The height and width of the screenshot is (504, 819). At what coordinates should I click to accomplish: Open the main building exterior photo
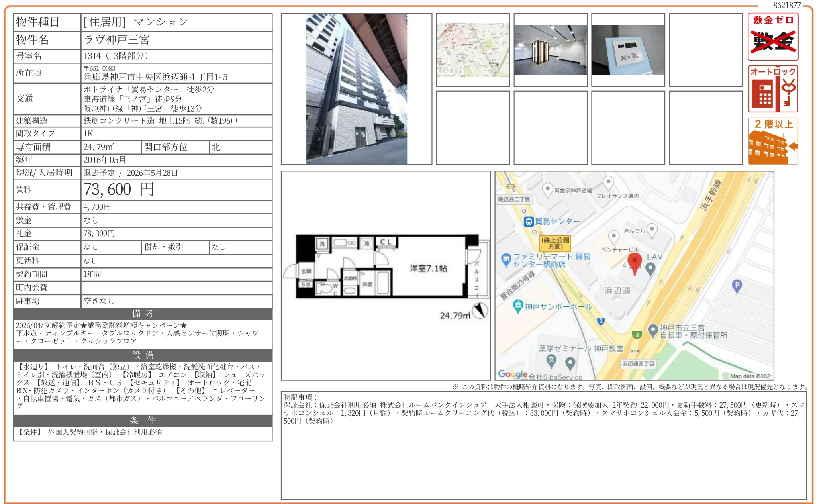(x=356, y=89)
